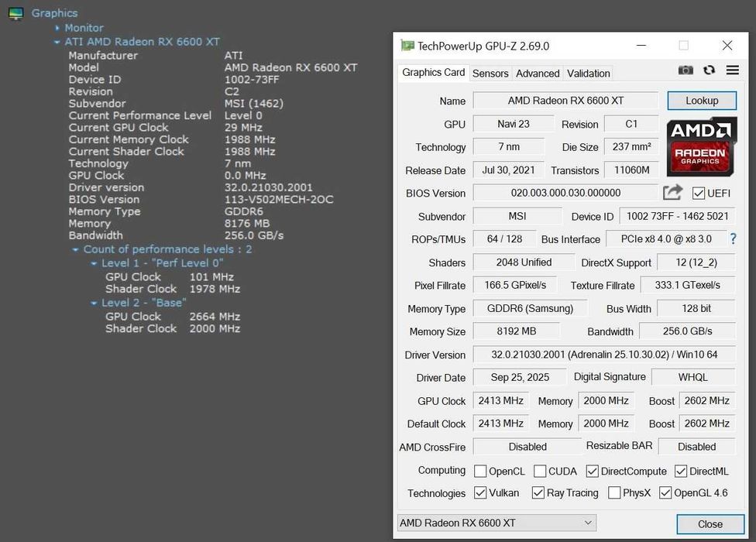Click the Device ID value 1002-73FF

coord(252,80)
